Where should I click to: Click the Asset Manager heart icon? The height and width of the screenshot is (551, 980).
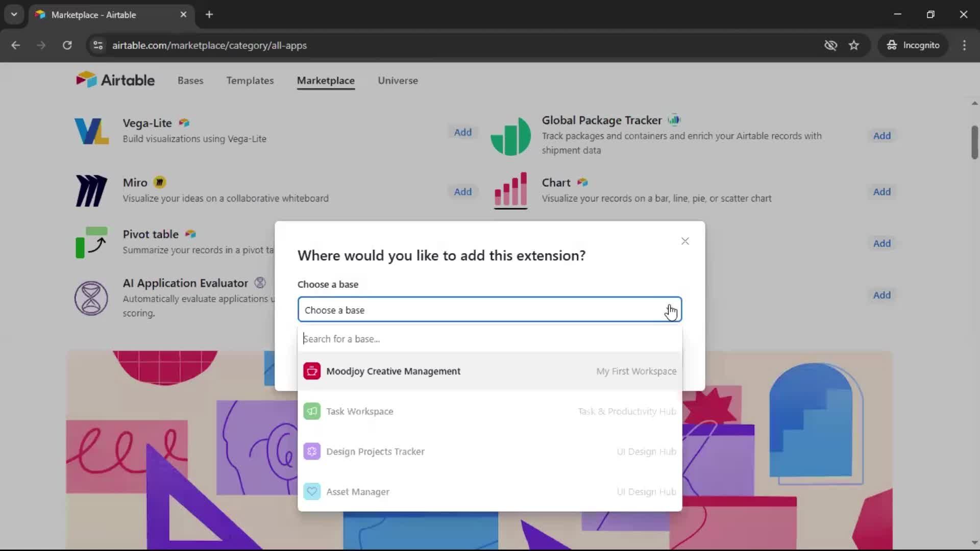tap(312, 492)
